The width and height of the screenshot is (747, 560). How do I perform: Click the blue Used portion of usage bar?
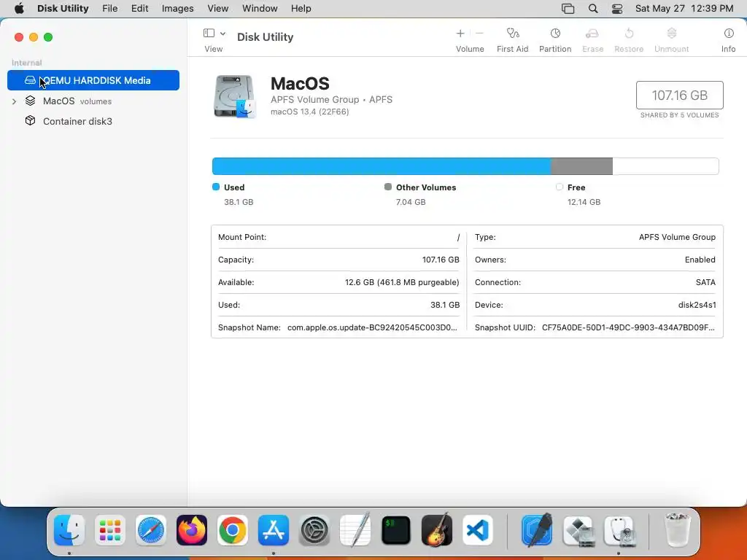click(381, 166)
